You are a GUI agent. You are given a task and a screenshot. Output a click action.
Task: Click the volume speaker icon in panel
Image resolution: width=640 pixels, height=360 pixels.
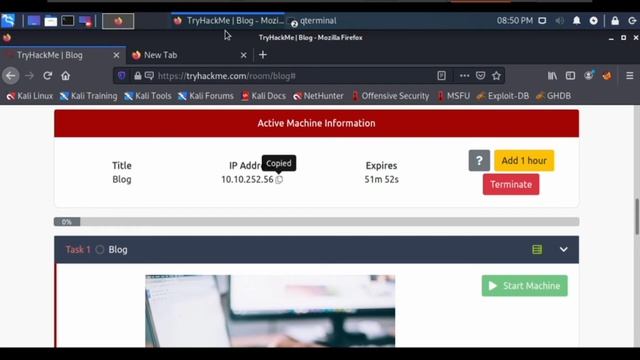click(559, 20)
